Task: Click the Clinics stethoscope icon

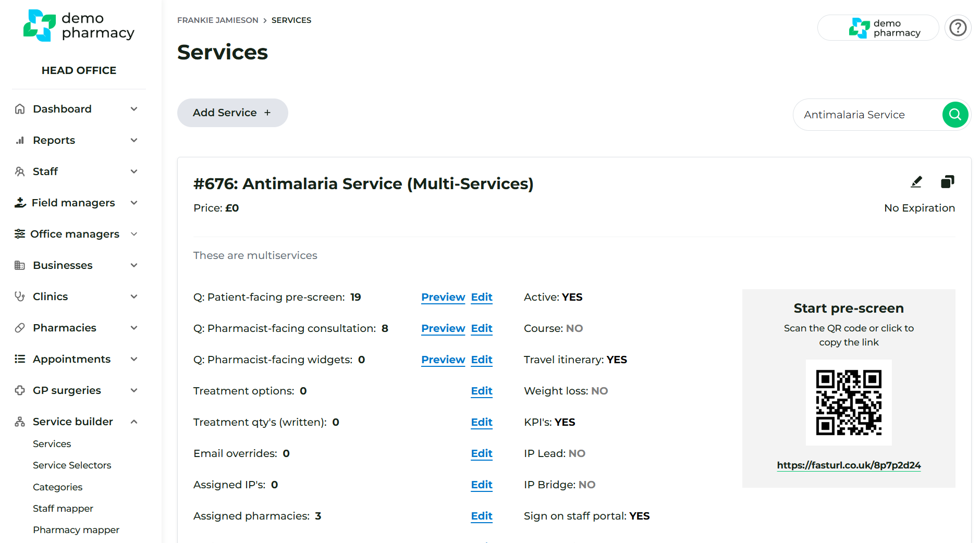Action: [x=20, y=297]
